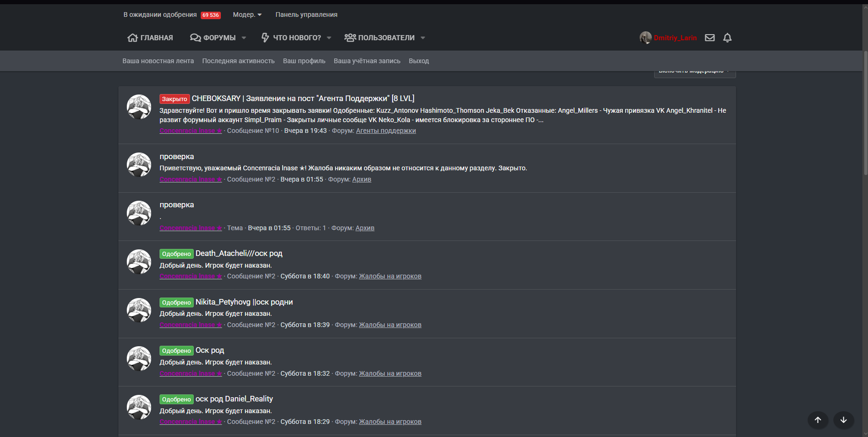The width and height of the screenshot is (868, 437).
Task: Open Панель управления admin link
Action: (x=306, y=15)
